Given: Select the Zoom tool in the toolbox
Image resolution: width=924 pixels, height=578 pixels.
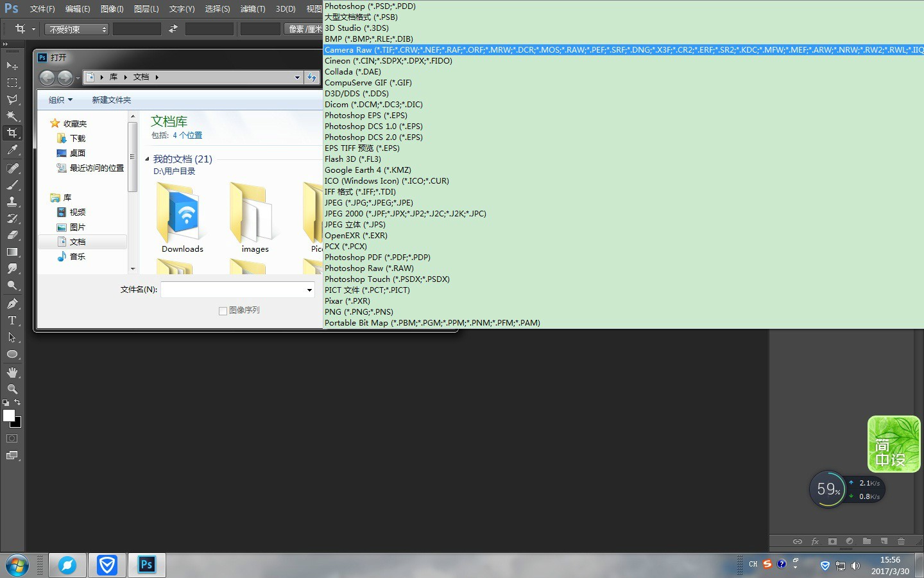Looking at the screenshot, I should [12, 389].
